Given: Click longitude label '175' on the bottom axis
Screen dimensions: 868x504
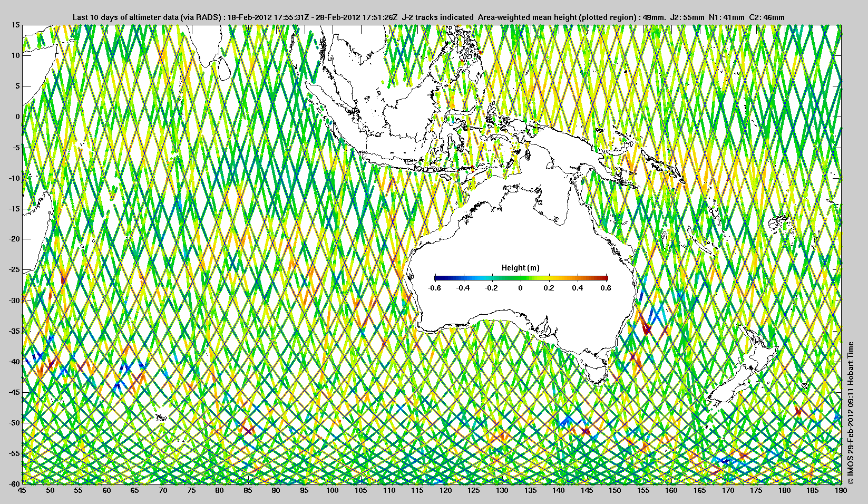Looking at the screenshot, I should (756, 490).
